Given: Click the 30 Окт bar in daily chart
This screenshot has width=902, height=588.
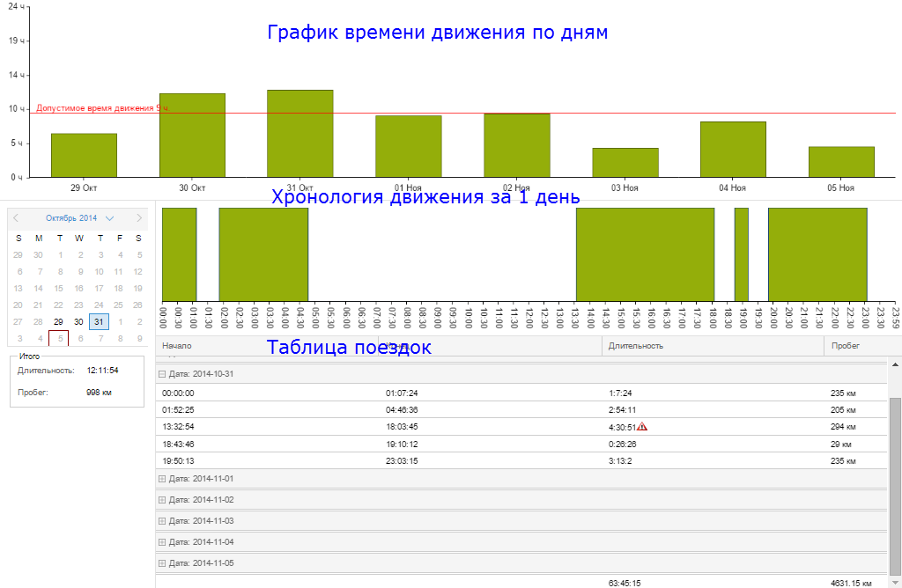Looking at the screenshot, I should coord(192,135).
